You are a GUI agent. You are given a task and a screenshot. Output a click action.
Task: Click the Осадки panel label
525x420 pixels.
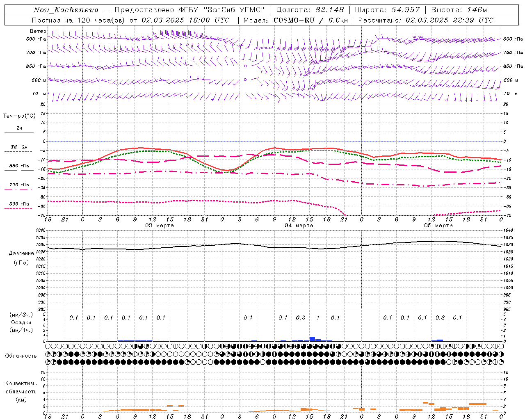point(21,322)
